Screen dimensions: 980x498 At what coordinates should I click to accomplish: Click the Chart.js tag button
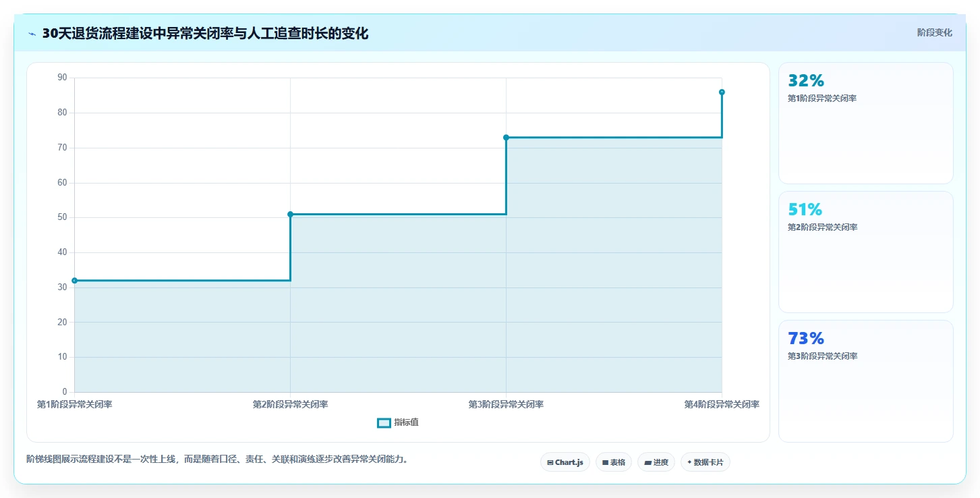click(565, 462)
